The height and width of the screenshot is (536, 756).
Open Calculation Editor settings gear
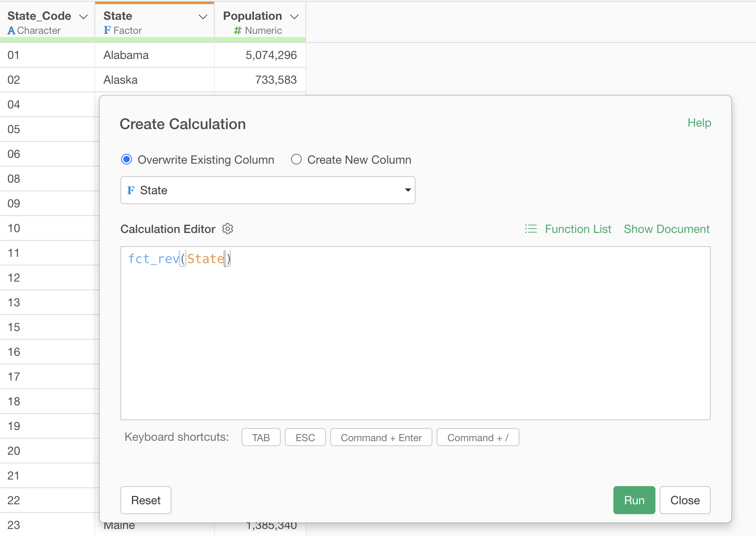[228, 229]
